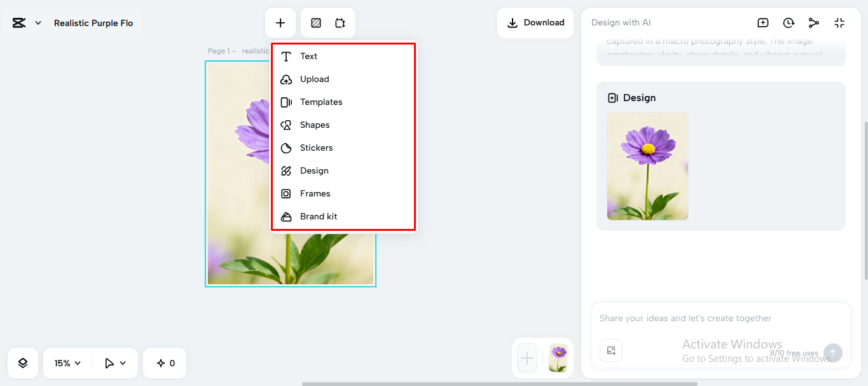Choose Templates from the insert menu

[321, 102]
